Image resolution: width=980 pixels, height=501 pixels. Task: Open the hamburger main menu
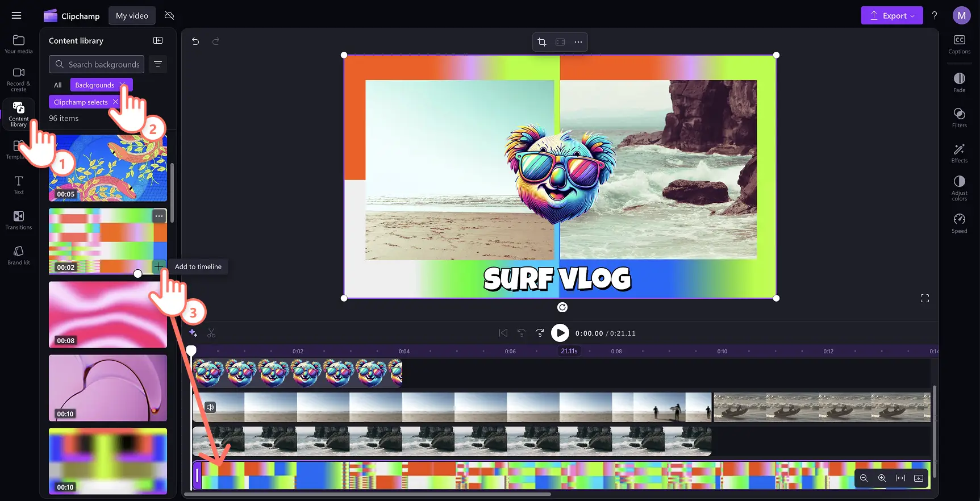pos(16,16)
